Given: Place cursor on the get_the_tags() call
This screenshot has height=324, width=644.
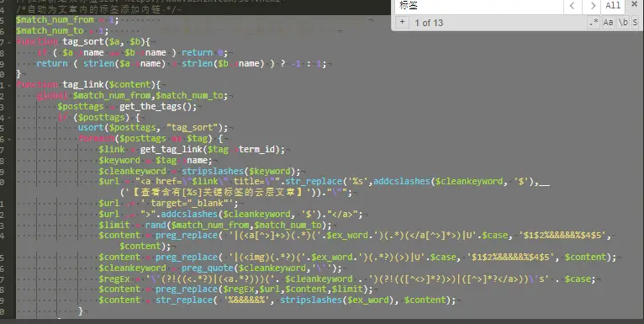Looking at the screenshot, I should point(158,107).
